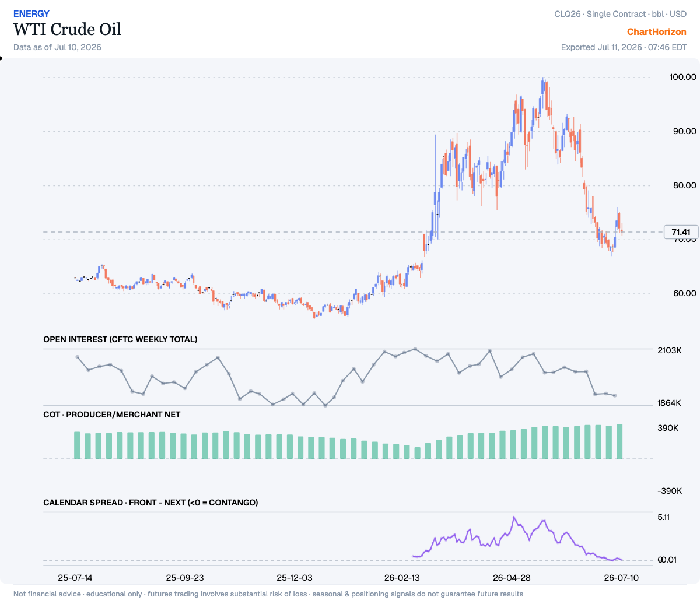This screenshot has width=700, height=604.
Task: Click the last open interest data point
Action: [615, 396]
